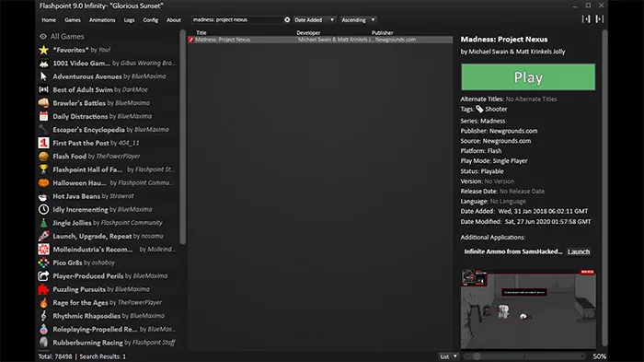The width and height of the screenshot is (644, 362).
Task: Open the Games tab
Action: pos(73,19)
